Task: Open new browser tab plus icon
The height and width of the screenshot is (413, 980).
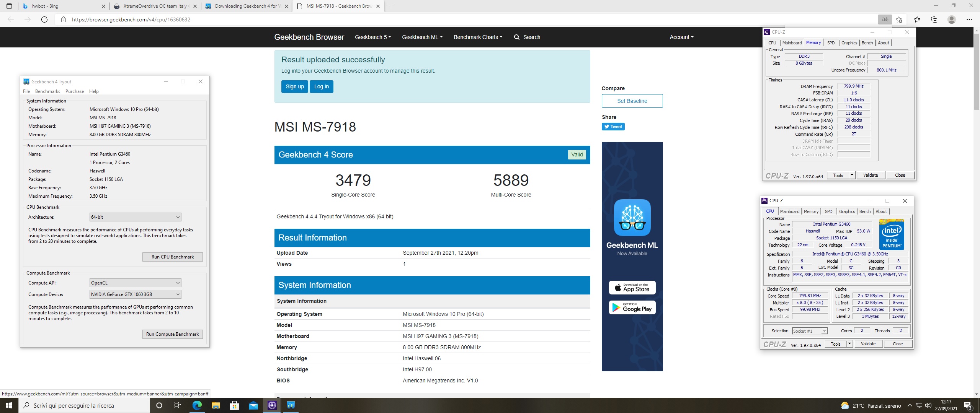Action: tap(391, 6)
